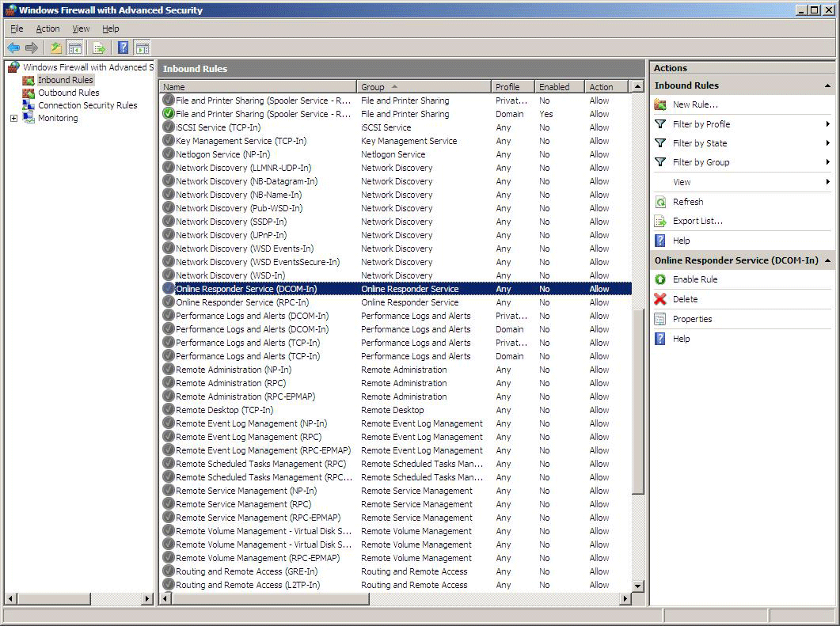
Task: Click the console tree horizontal scrollbar left arrow
Action: point(10,598)
